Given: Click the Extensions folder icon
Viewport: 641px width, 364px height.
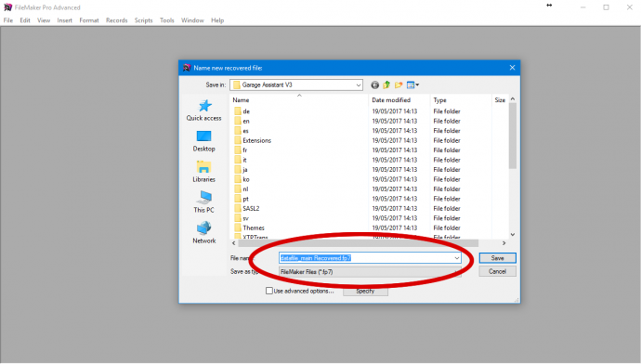Looking at the screenshot, I should point(238,140).
